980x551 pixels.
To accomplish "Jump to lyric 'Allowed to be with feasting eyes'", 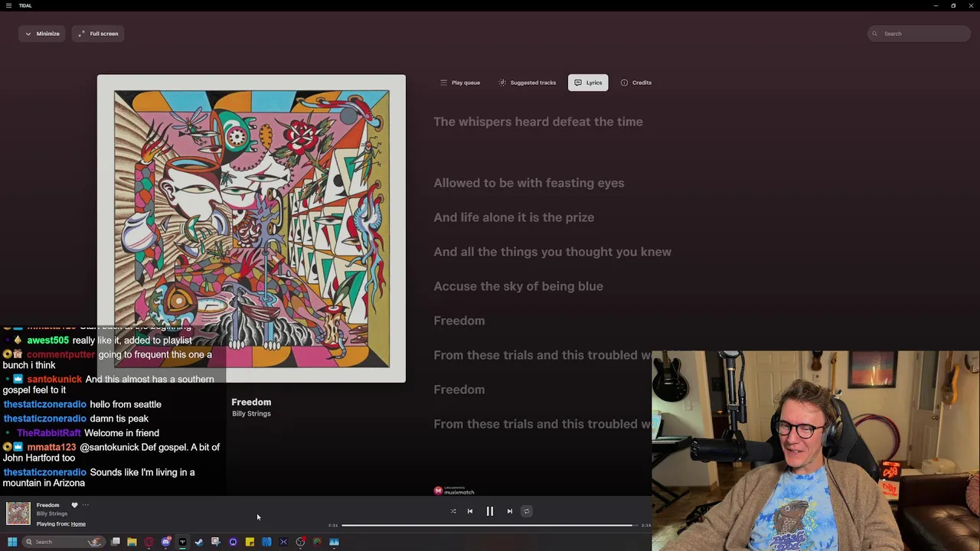I will pyautogui.click(x=529, y=183).
